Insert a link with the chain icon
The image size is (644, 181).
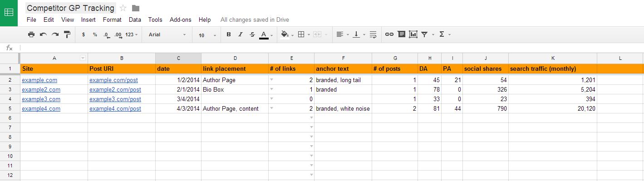[389, 34]
